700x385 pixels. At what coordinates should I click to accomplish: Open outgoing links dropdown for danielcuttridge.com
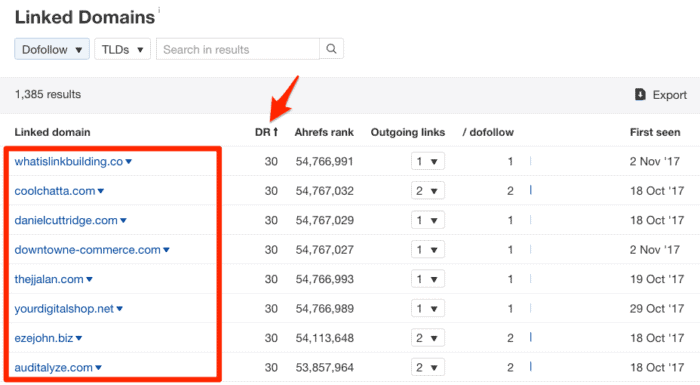(428, 220)
